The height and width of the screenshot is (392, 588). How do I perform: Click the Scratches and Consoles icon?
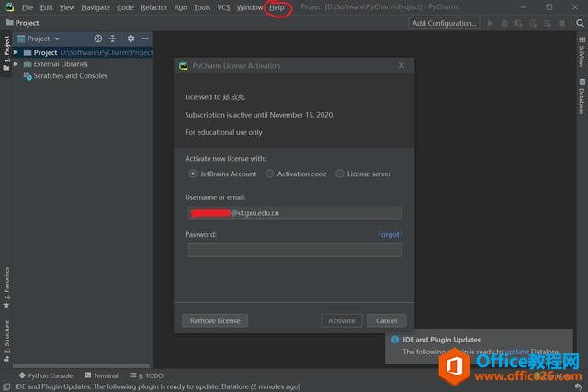(x=28, y=76)
